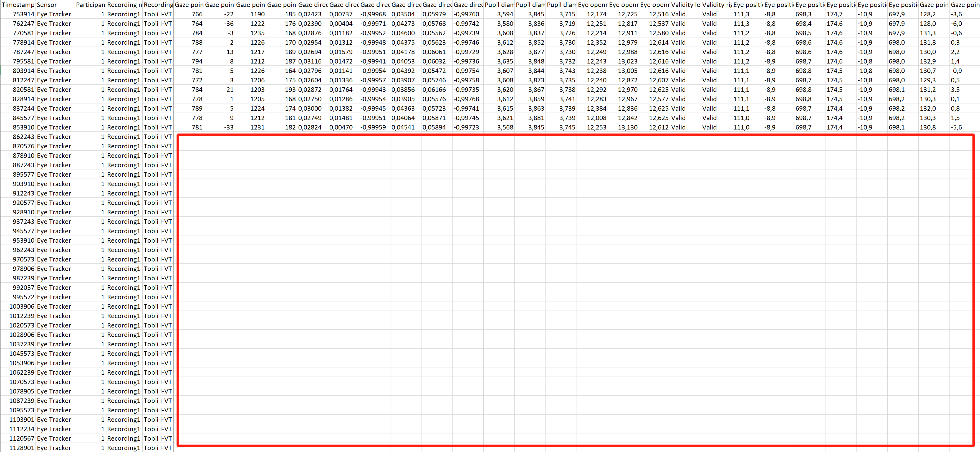This screenshot has height=452, width=980.
Task: Click eye openness cell 13,130
Action: click(x=627, y=127)
